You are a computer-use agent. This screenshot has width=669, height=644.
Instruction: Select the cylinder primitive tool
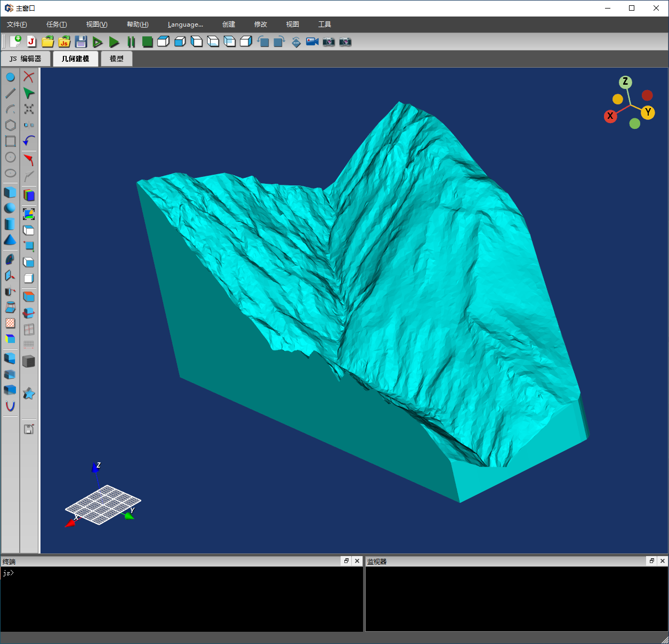coord(10,224)
